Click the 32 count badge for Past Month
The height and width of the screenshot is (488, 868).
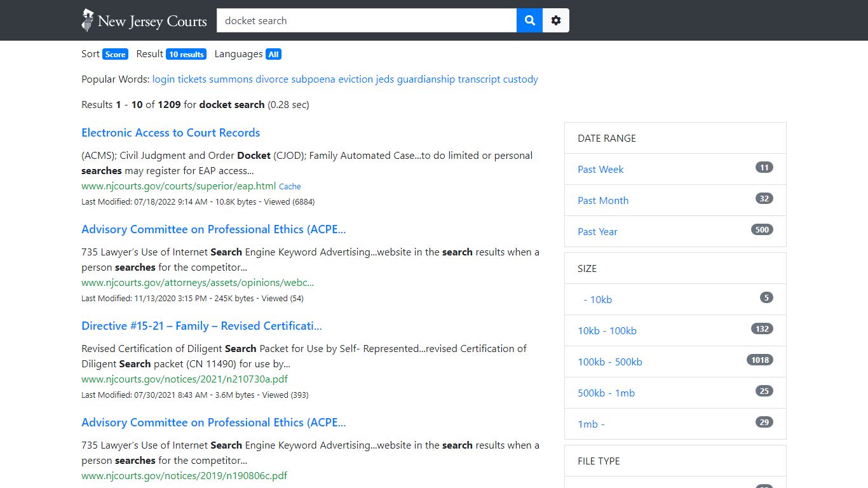(764, 199)
